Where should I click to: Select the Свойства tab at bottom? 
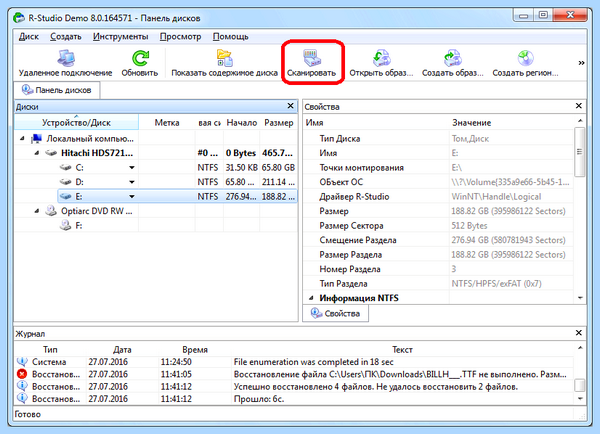tap(335, 313)
